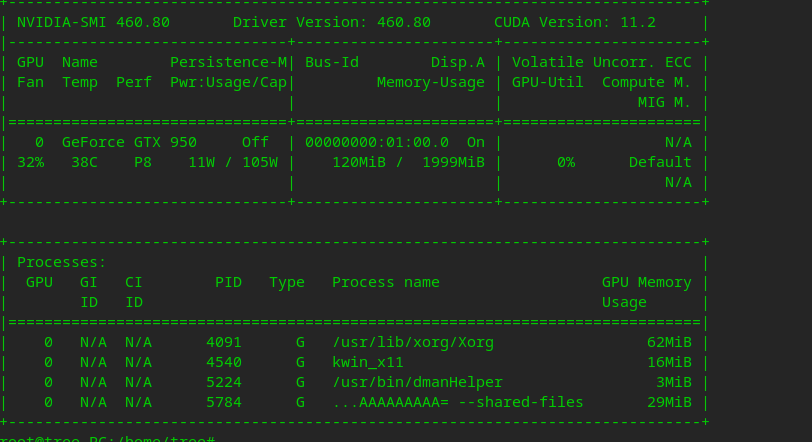Click the P8 performance state value
812x442 pixels.
(x=143, y=162)
